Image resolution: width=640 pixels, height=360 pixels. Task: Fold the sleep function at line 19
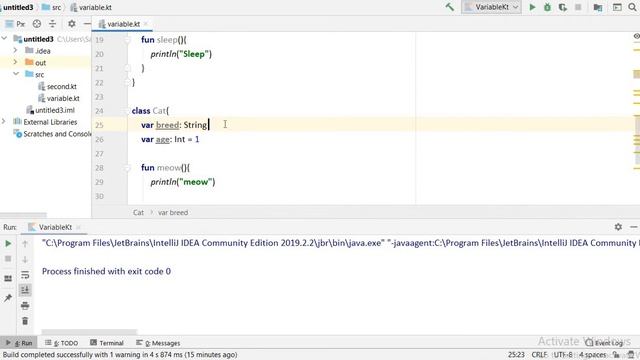click(x=127, y=40)
